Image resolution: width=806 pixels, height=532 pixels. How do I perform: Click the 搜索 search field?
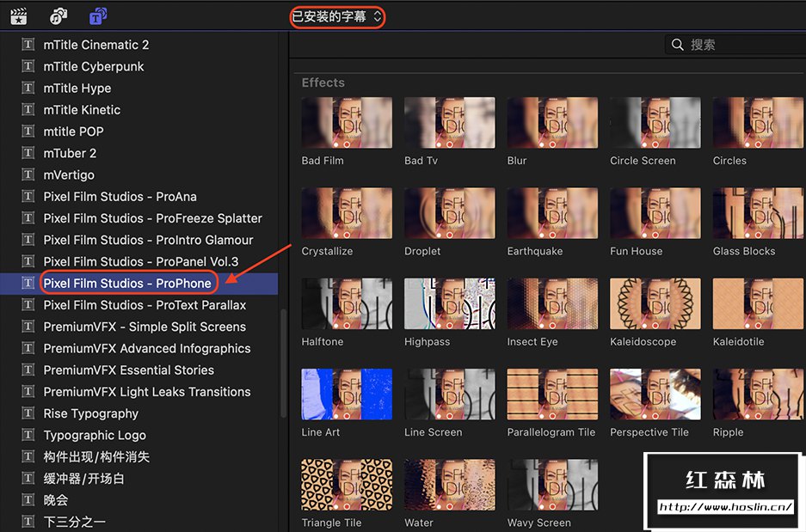click(735, 45)
